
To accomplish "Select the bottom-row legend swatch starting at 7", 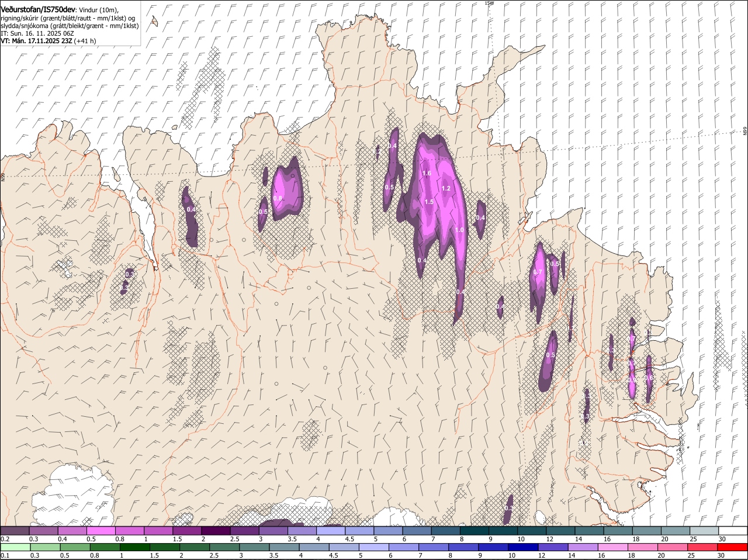I will (433, 547).
